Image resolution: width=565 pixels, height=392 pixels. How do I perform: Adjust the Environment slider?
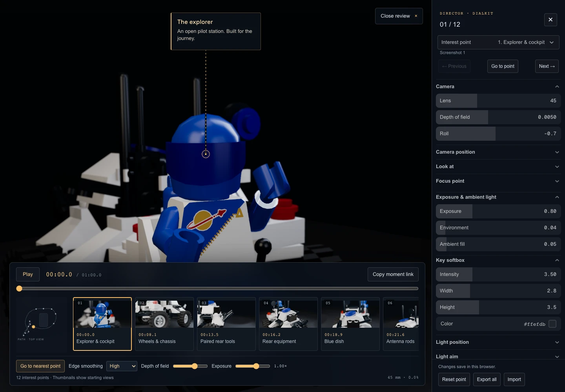click(x=498, y=228)
